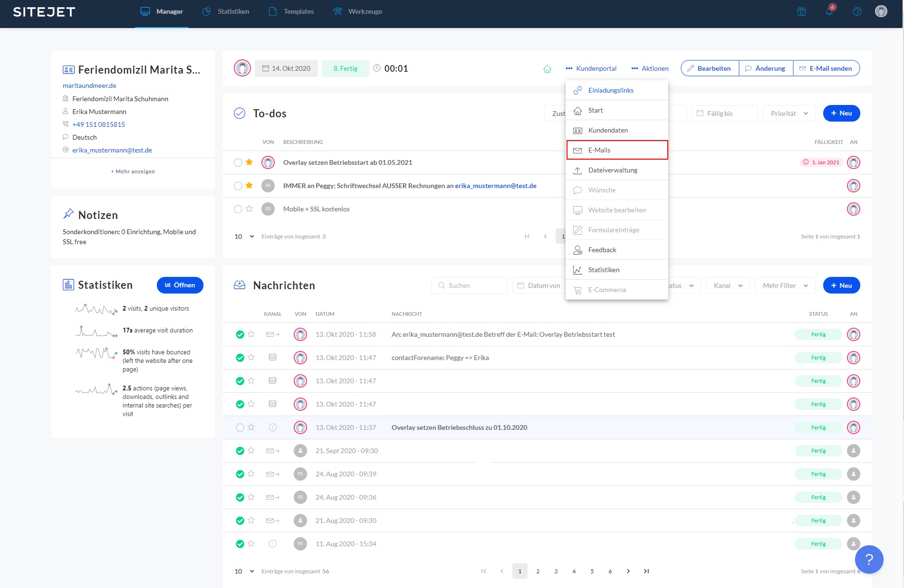Click the Statistiken chart panel icon
Screen dimensions: 904x588
[68, 285]
